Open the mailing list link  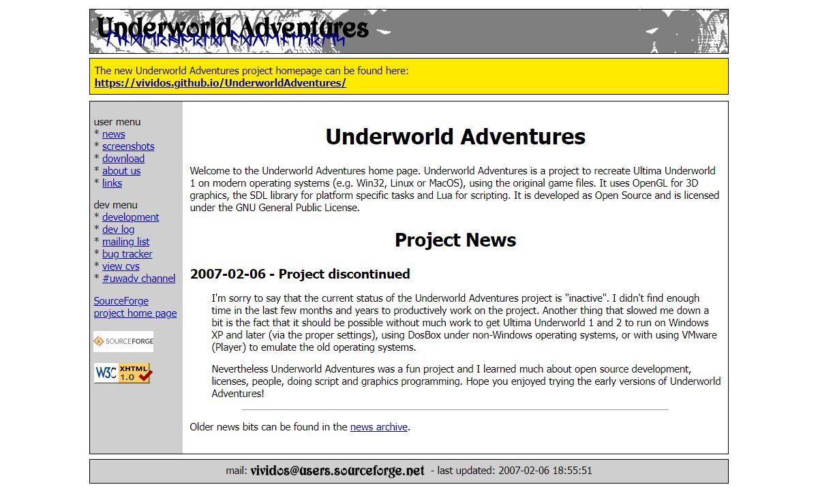[x=126, y=242]
